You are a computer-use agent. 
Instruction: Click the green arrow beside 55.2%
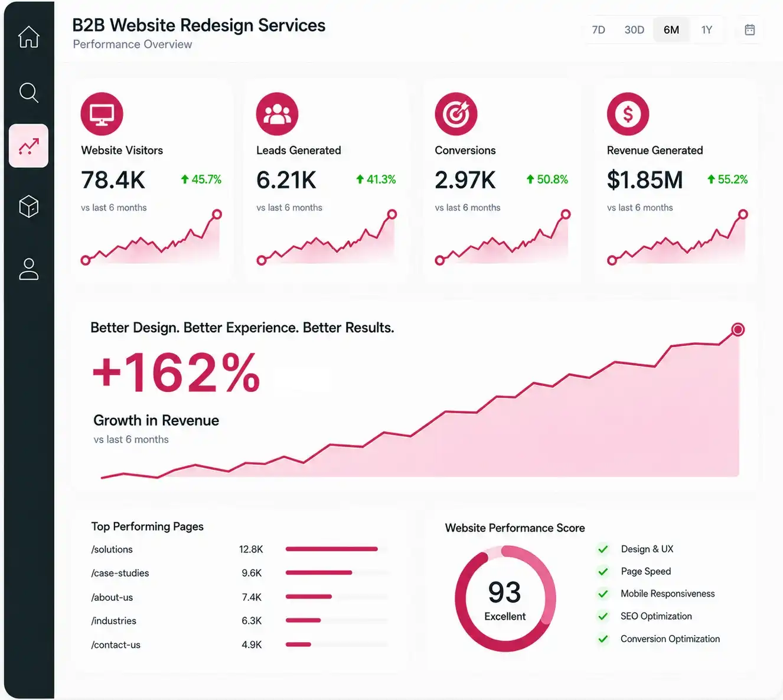(711, 179)
